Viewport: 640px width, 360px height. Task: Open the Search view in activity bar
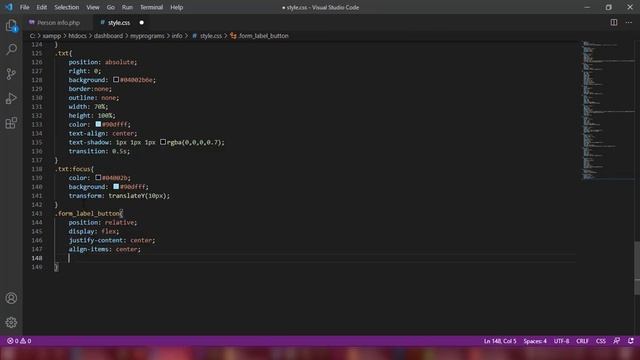click(x=11, y=49)
